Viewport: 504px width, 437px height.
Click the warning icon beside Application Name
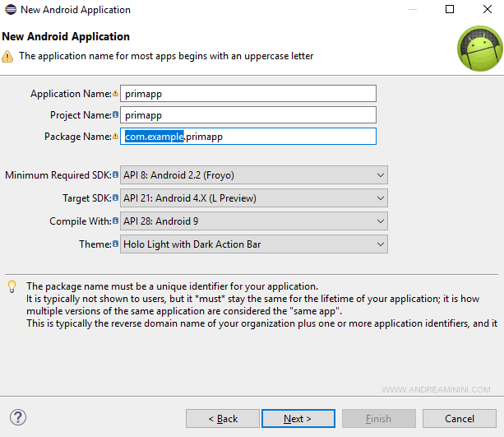[x=116, y=94]
